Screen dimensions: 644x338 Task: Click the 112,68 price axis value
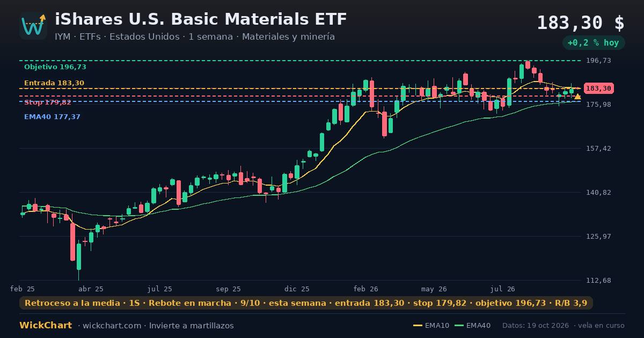tap(598, 280)
